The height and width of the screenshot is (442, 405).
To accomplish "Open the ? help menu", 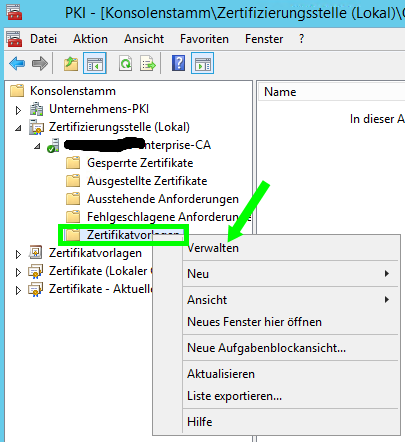I will 301,39.
